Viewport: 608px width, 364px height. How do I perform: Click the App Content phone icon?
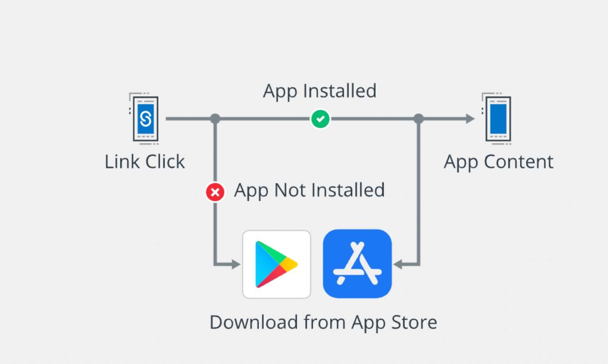[x=497, y=119]
